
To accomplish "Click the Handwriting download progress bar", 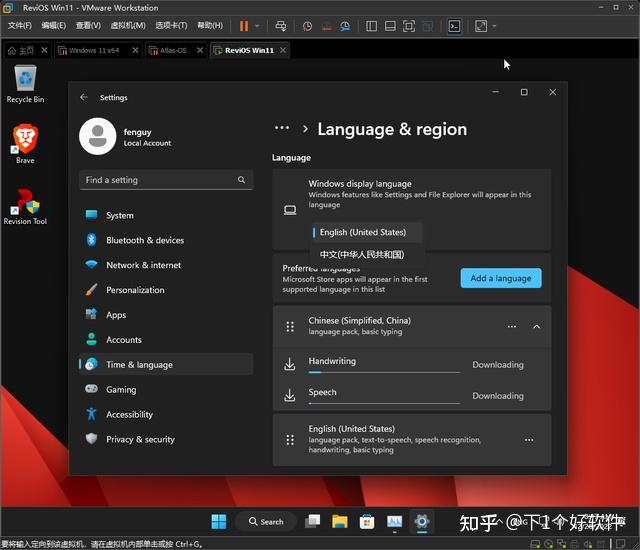I will [x=384, y=372].
